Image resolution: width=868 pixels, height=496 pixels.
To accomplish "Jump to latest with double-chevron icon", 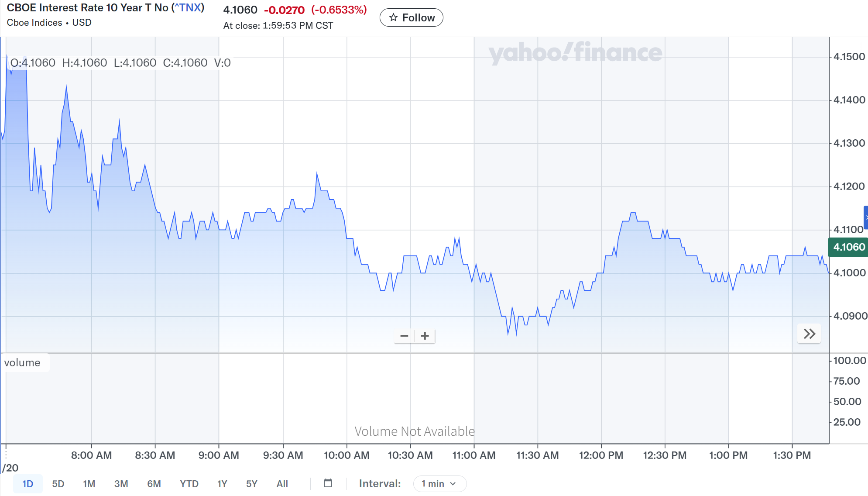I will click(809, 334).
